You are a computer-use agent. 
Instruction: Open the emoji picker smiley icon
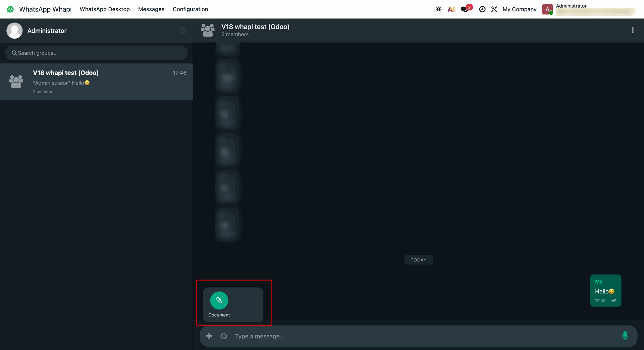coord(224,336)
